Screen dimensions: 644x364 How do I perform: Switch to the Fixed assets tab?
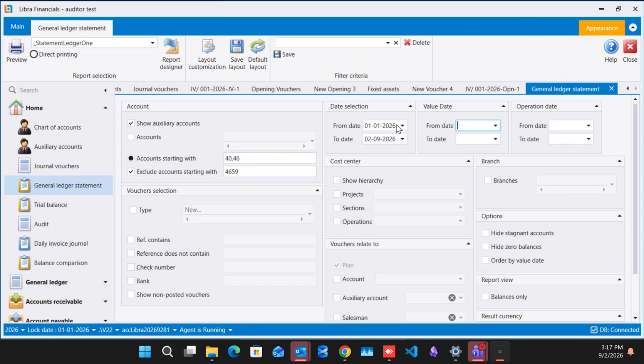point(383,89)
